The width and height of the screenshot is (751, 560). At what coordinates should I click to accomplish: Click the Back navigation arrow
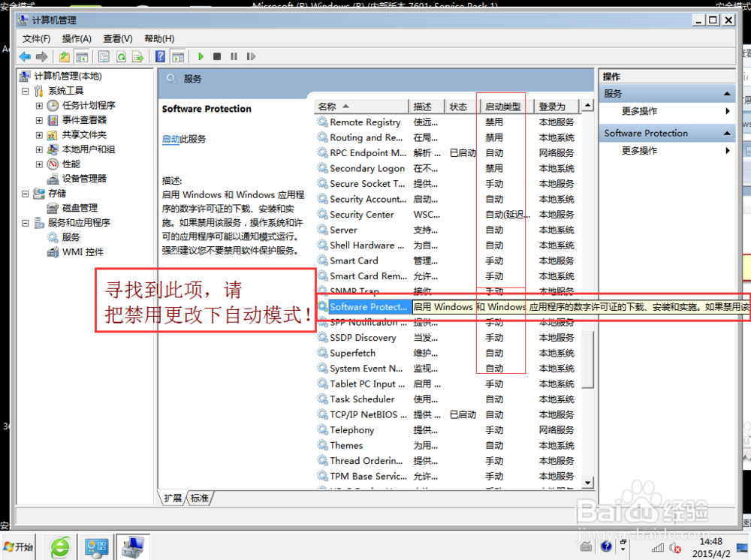coord(24,56)
